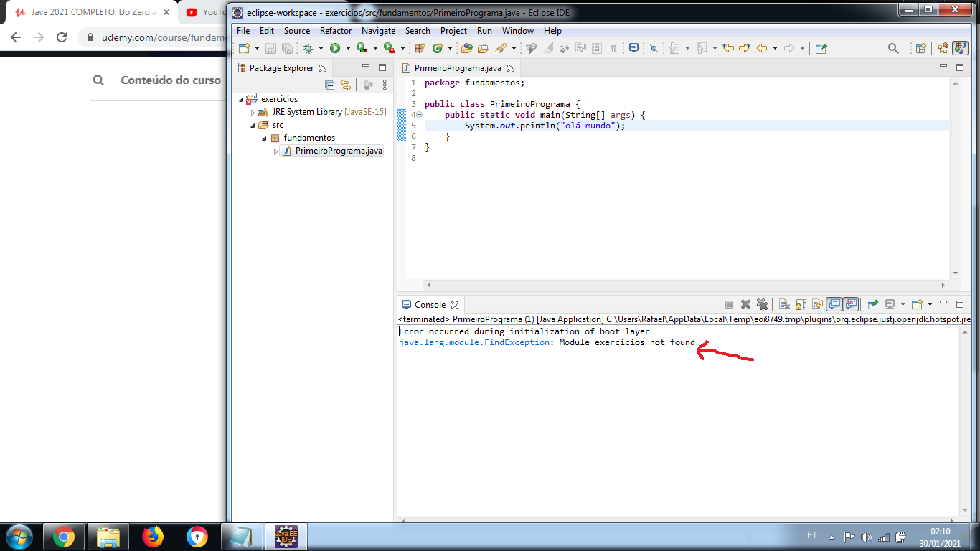Click the green Run button in toolbar

pos(334,48)
